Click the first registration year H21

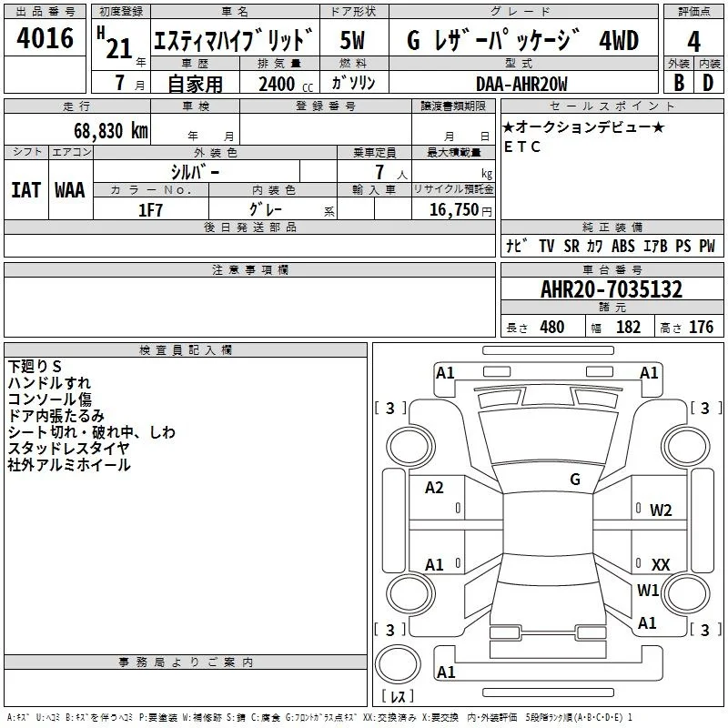pyautogui.click(x=115, y=43)
